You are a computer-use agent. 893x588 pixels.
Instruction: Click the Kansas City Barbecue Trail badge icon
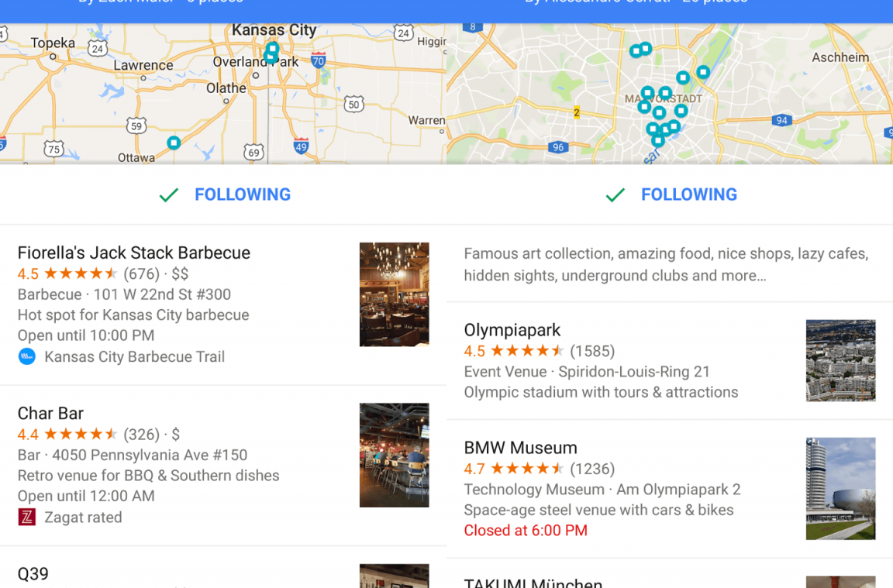pyautogui.click(x=27, y=356)
